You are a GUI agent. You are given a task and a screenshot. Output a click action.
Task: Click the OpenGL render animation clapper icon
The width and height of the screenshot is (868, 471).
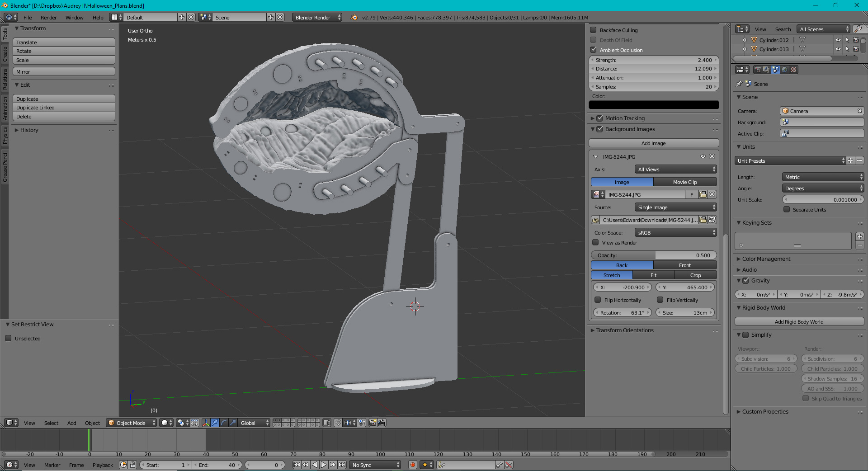click(x=382, y=423)
